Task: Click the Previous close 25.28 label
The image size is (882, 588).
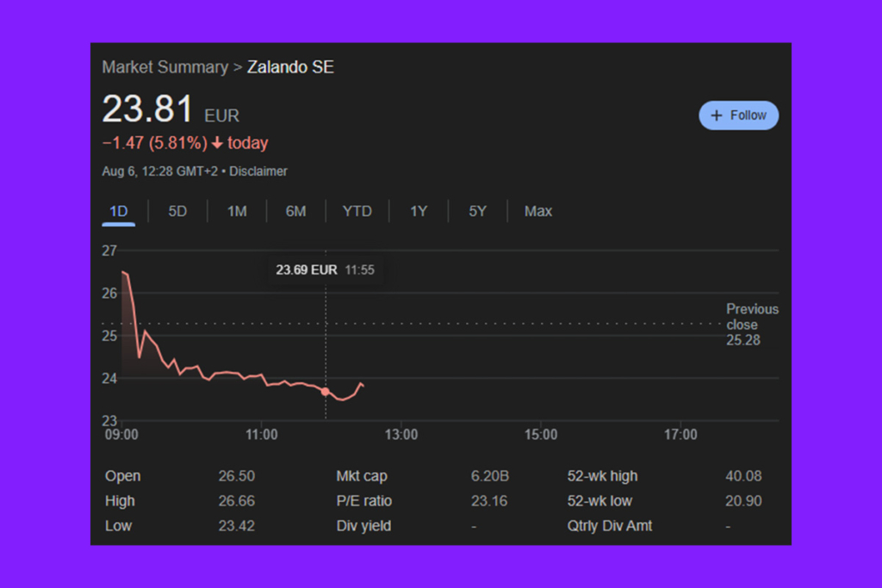Action: click(751, 325)
